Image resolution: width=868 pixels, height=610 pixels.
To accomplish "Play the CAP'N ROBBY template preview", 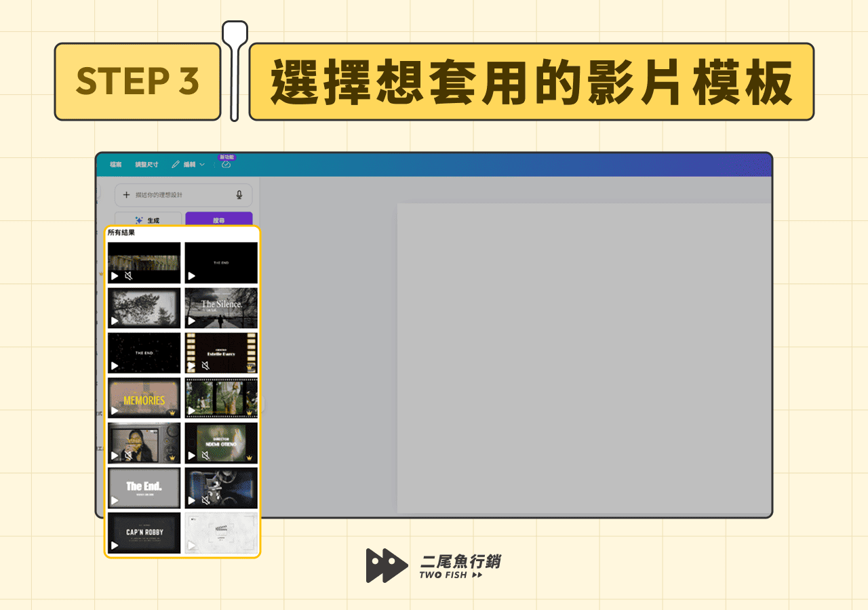I will (x=115, y=546).
